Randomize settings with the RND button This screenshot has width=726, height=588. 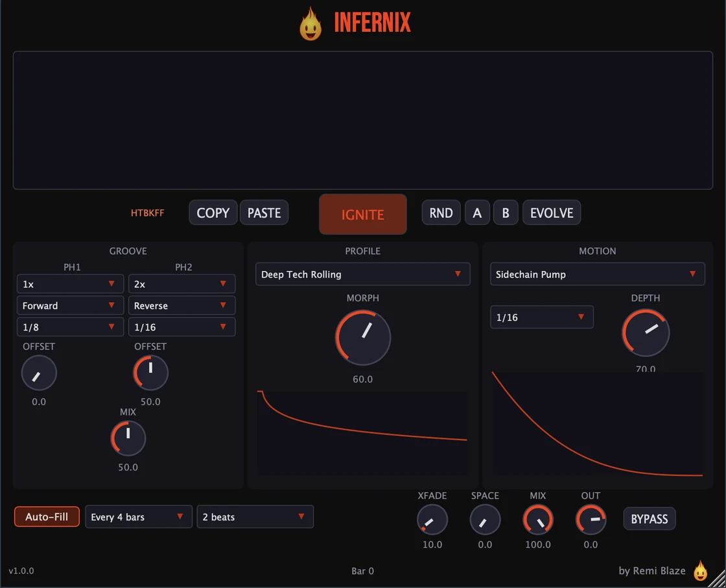441,213
